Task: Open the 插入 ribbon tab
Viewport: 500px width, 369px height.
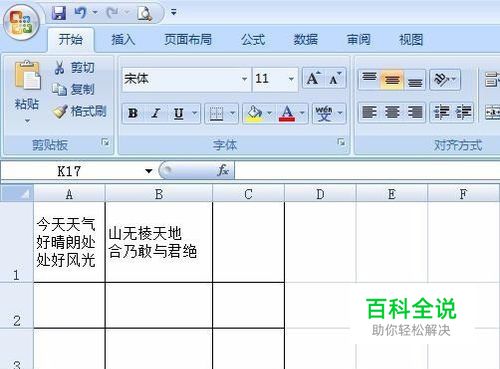Action: [123, 40]
